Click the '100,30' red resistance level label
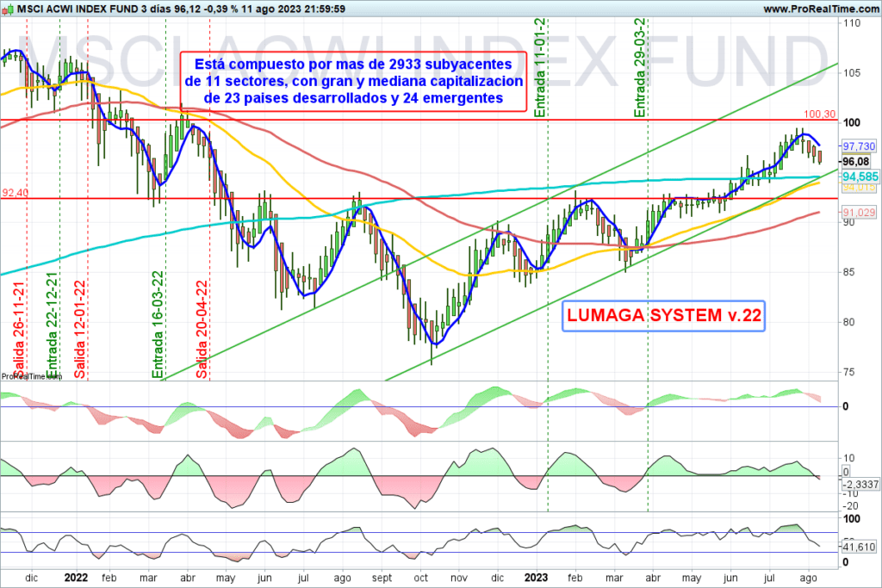This screenshot has height=588, width=882. [x=820, y=115]
